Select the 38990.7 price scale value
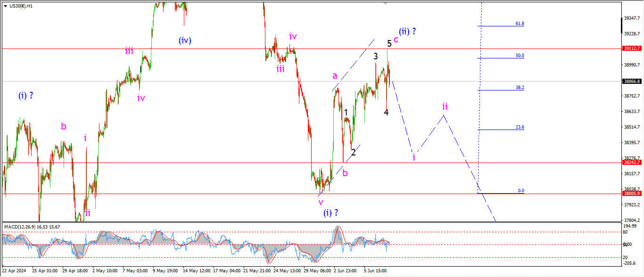644x277 pixels. click(x=632, y=65)
